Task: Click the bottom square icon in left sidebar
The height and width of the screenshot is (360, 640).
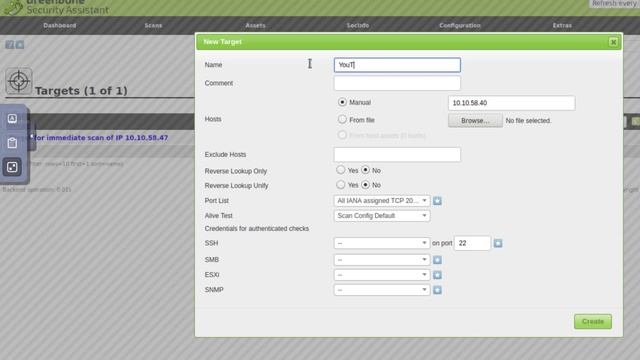Action: (12, 167)
